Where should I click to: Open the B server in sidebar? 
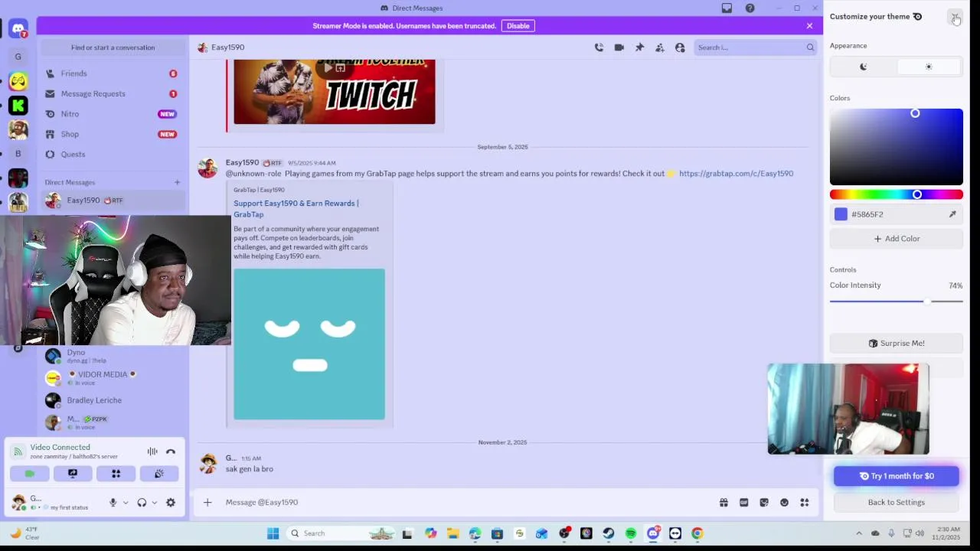pyautogui.click(x=18, y=154)
